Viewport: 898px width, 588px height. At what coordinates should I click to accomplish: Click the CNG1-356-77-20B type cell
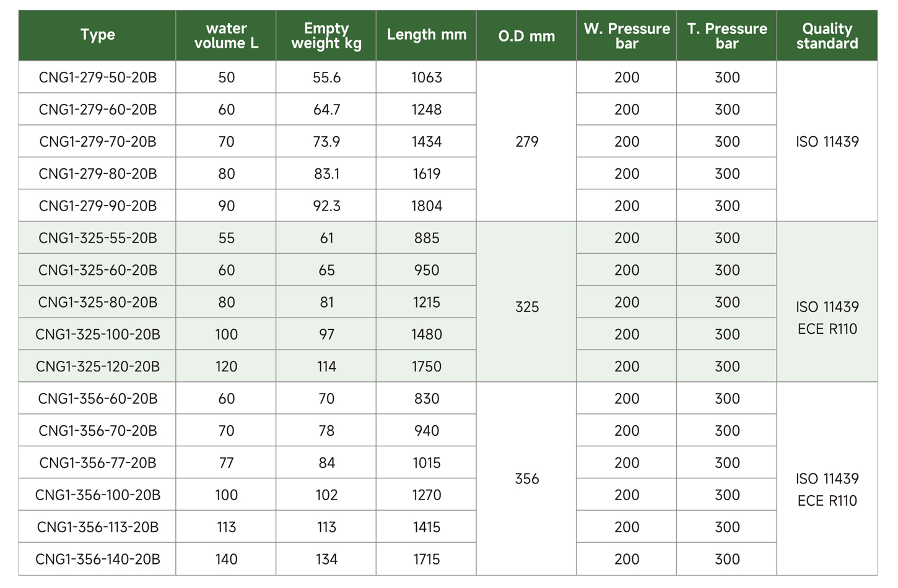click(x=97, y=462)
